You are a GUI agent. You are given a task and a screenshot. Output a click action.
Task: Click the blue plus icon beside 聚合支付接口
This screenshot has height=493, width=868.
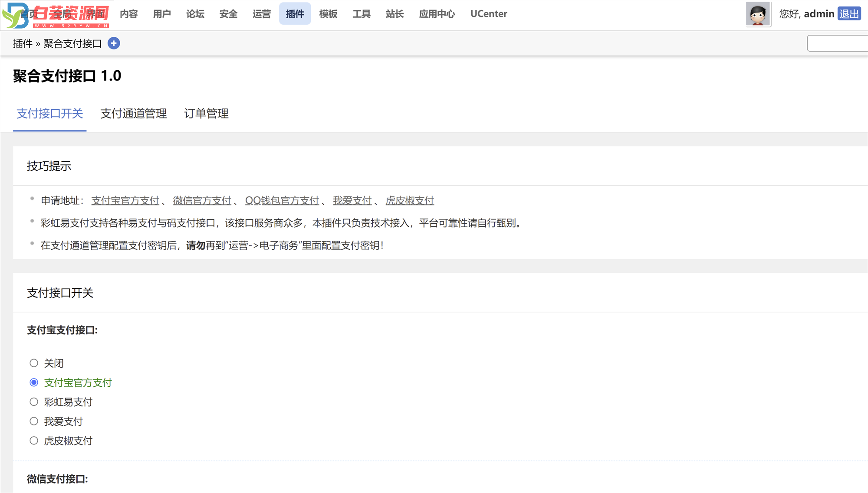pos(114,43)
